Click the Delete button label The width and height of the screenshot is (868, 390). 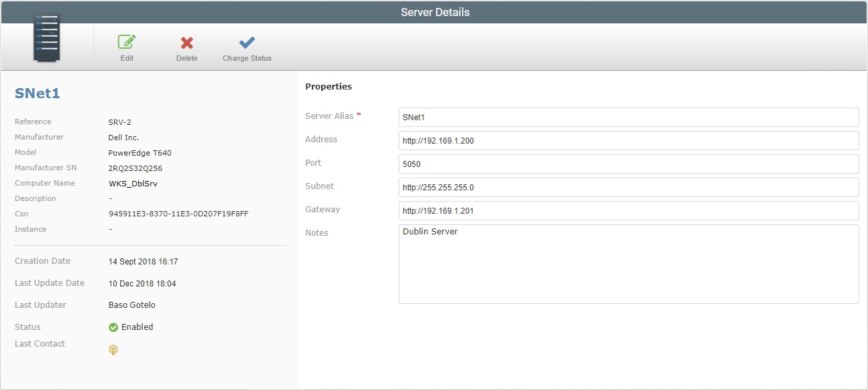click(x=186, y=58)
